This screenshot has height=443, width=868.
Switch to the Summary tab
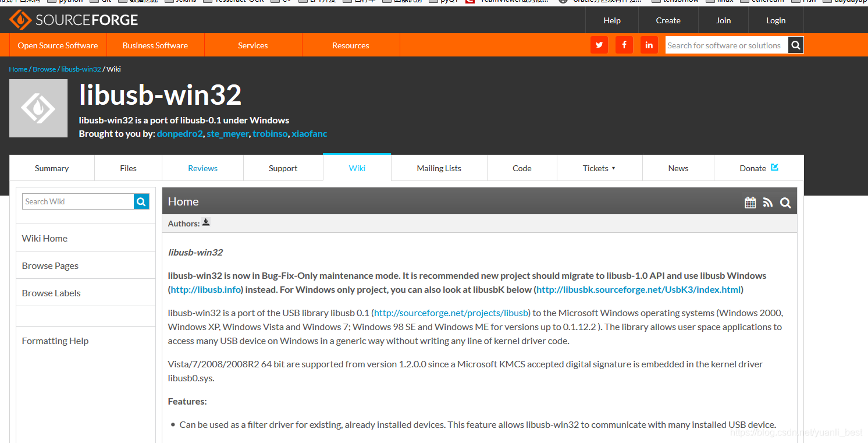52,168
